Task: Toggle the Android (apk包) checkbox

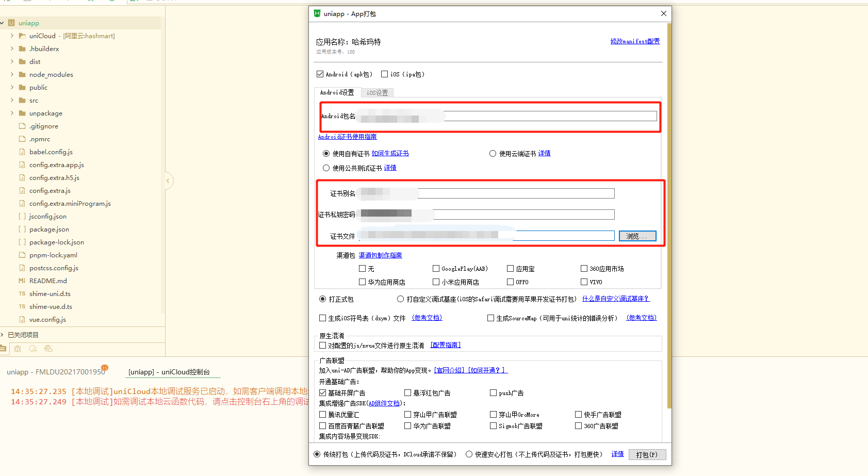Action: pyautogui.click(x=320, y=74)
